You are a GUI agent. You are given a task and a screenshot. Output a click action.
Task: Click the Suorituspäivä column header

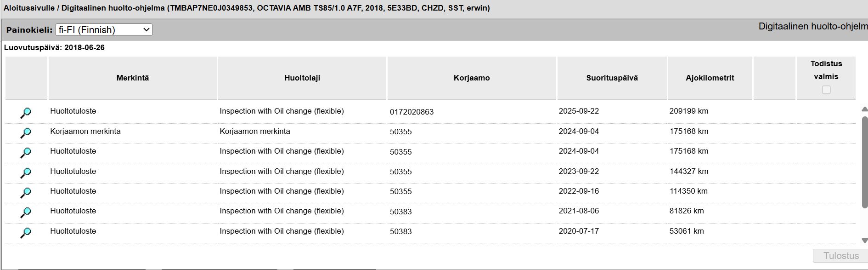[x=612, y=78]
